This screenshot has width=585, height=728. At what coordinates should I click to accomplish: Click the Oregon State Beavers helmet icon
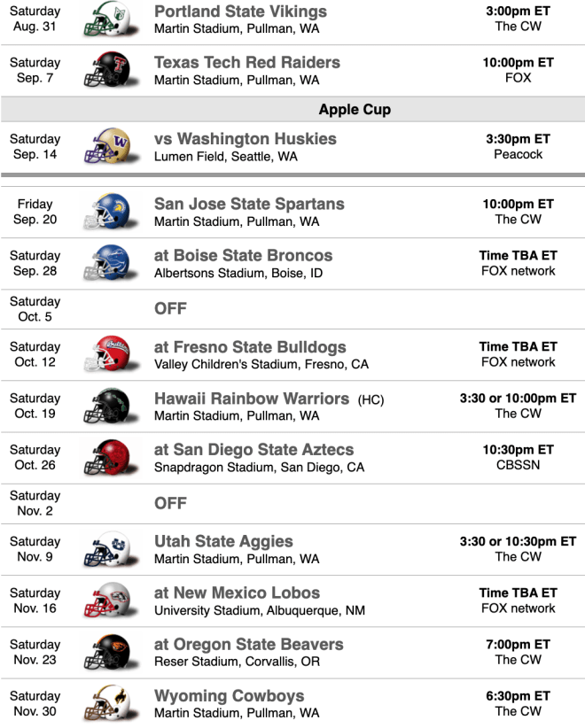point(111,652)
